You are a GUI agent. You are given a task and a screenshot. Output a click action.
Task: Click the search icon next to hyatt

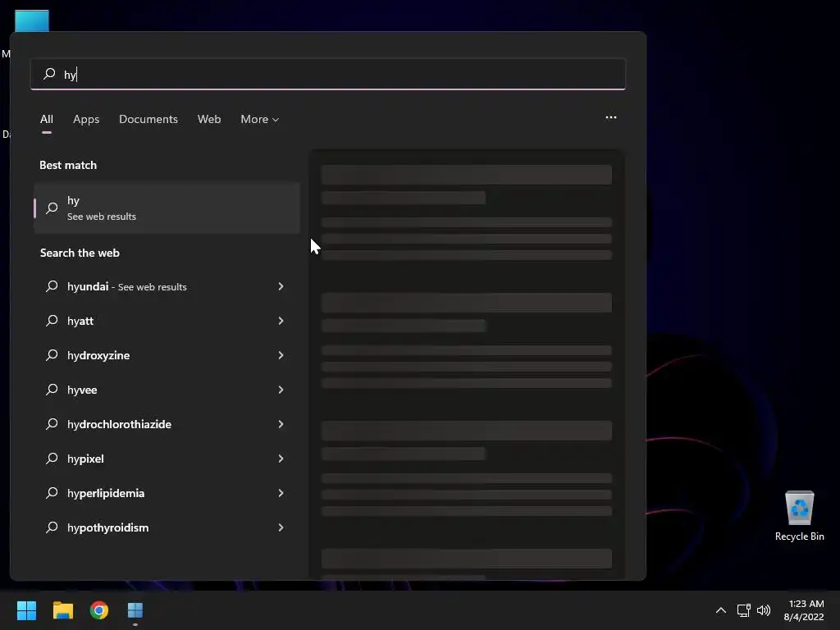[52, 321]
